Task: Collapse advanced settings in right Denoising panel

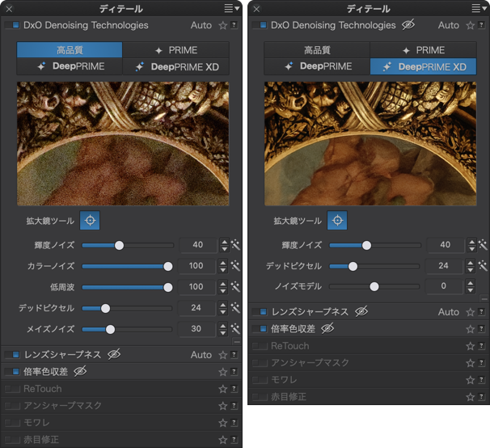Action: tap(484, 299)
